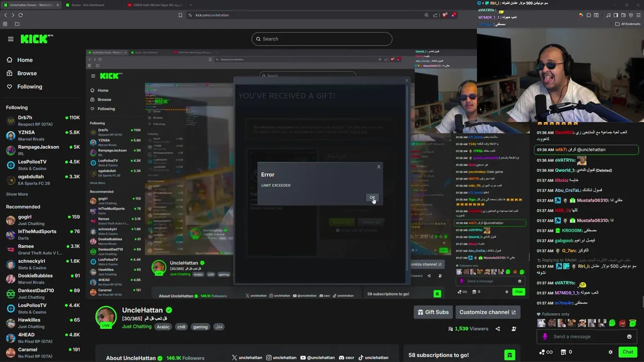This screenshot has width=644, height=362.
Task: Pick the green halo emote
Action: pyautogui.click(x=632, y=323)
